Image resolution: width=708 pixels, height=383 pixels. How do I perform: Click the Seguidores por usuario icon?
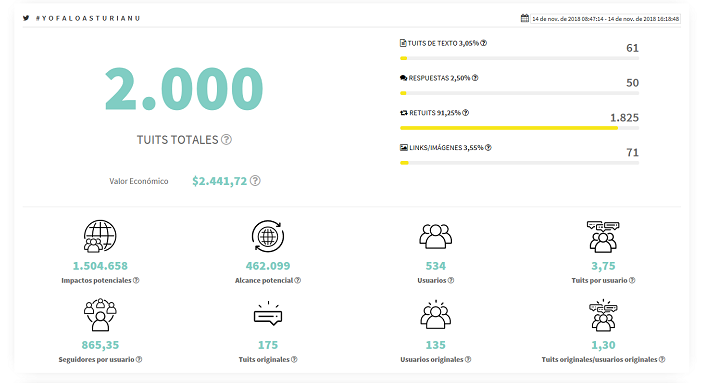tap(100, 315)
